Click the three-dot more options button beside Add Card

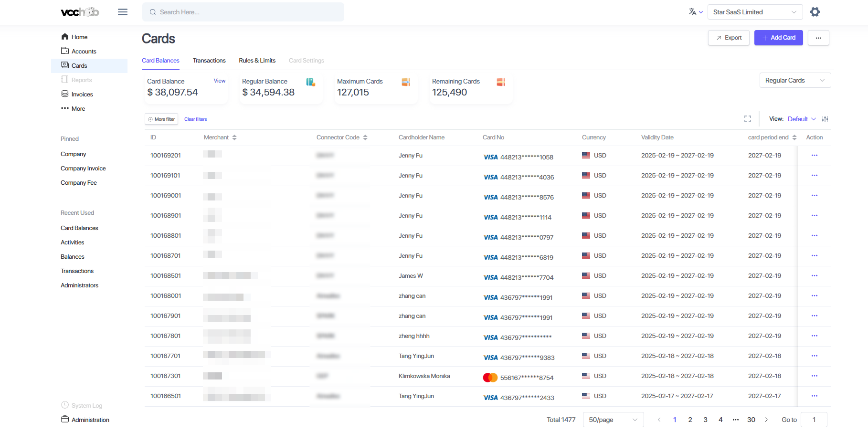(x=818, y=38)
